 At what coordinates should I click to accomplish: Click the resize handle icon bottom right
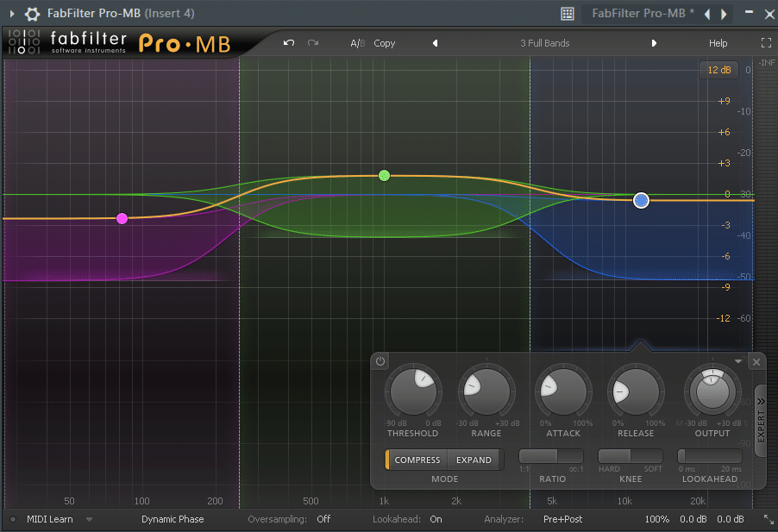769,519
